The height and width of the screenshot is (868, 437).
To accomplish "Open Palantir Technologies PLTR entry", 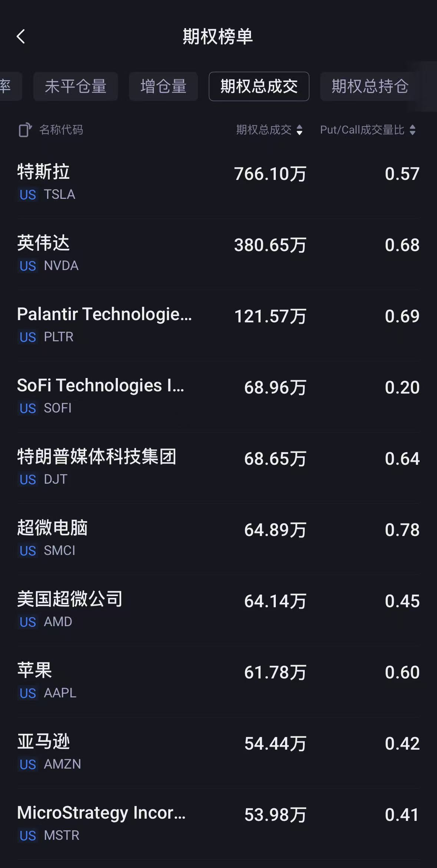I will pyautogui.click(x=218, y=325).
